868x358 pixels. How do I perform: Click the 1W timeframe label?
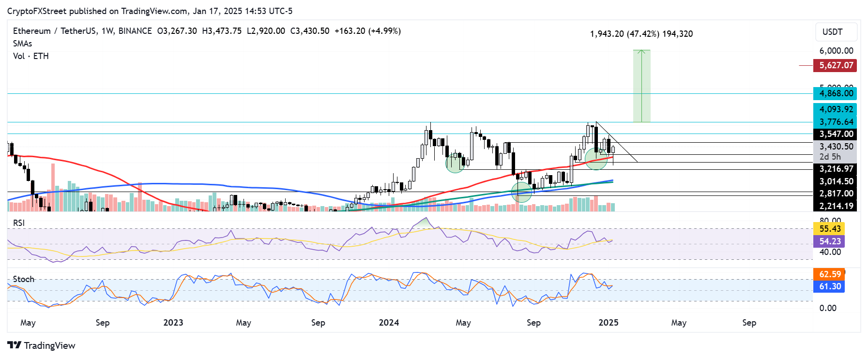(x=107, y=31)
